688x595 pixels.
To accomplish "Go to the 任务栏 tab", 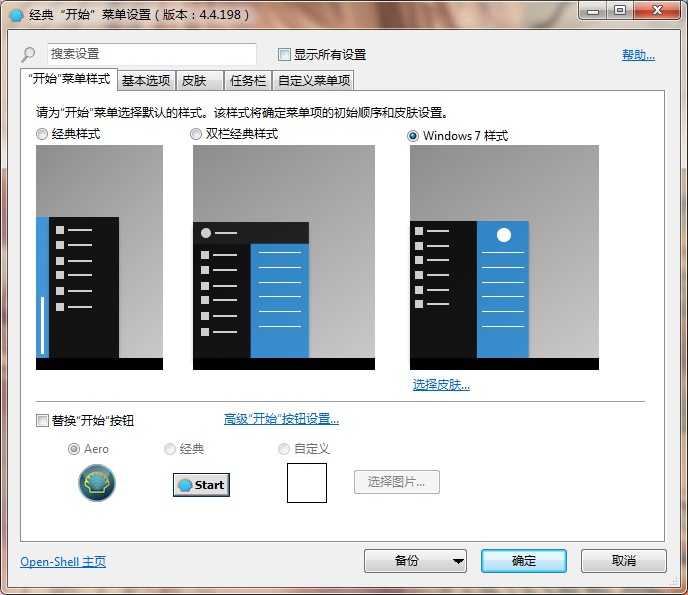I will [247, 81].
